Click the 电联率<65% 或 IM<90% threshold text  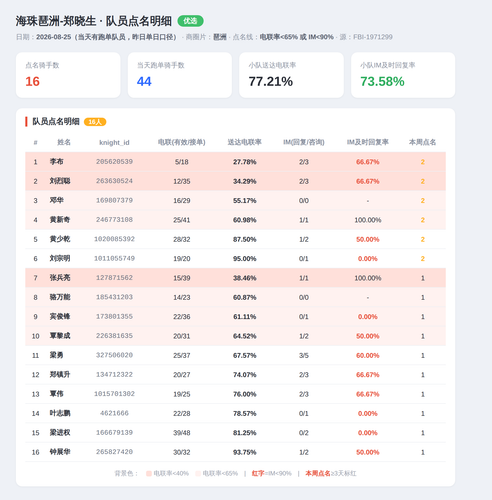(x=297, y=37)
